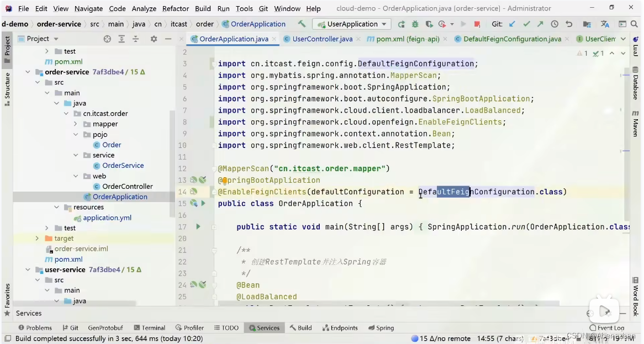Start debugging with the bug icon

(x=415, y=24)
